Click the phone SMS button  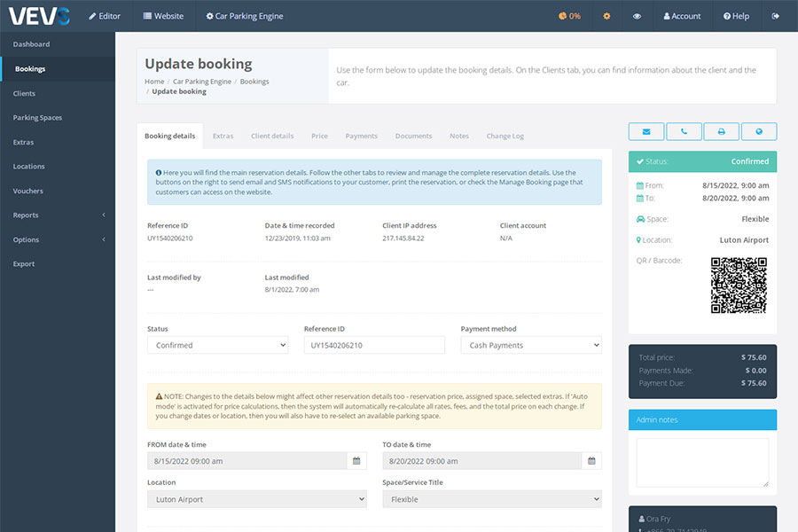tap(684, 131)
